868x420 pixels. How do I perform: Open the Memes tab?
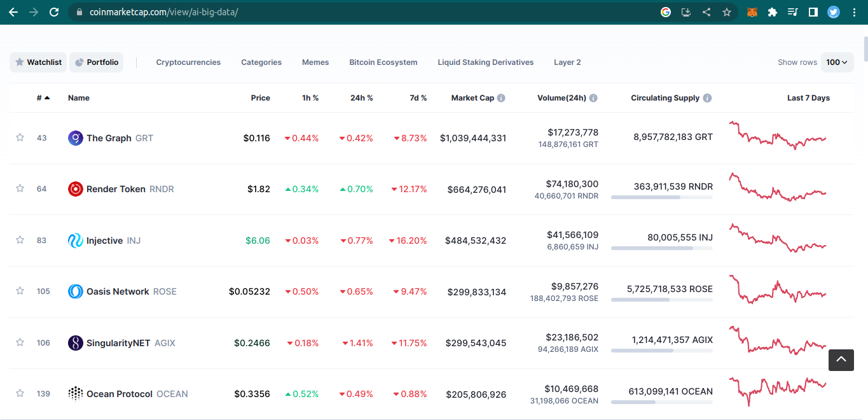click(315, 62)
